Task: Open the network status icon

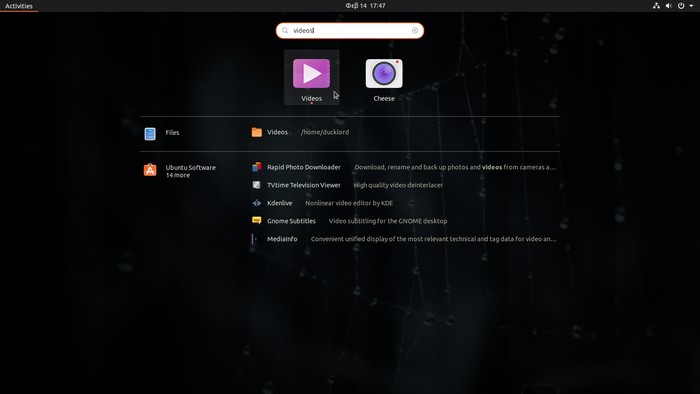Action: pyautogui.click(x=656, y=6)
